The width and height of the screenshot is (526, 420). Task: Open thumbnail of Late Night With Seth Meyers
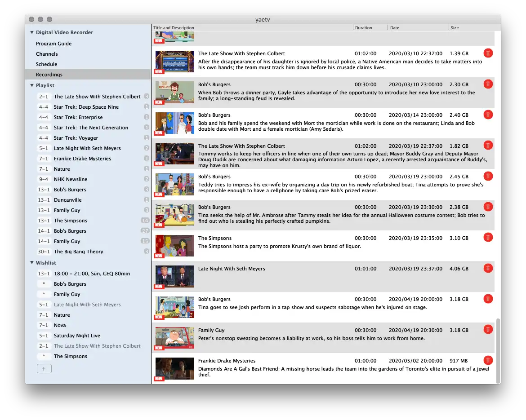click(x=175, y=277)
